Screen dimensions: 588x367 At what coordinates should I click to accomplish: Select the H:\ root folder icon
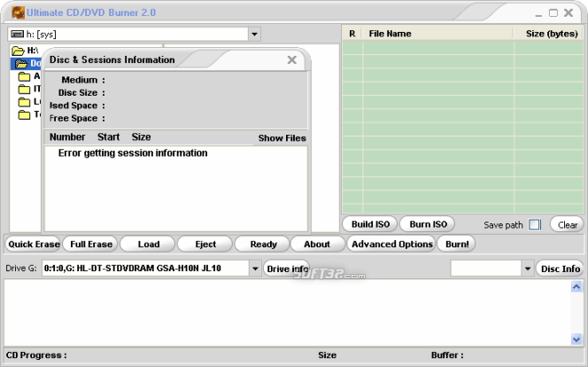click(18, 51)
